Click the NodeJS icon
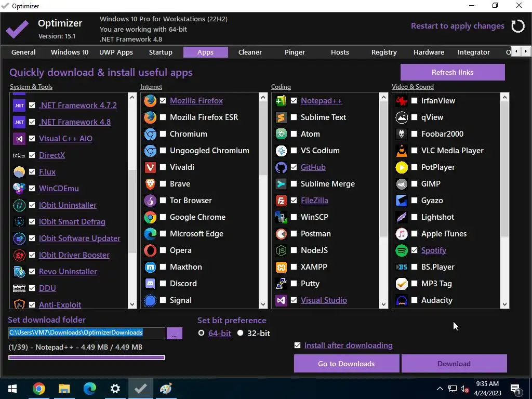532x399 pixels. point(281,250)
